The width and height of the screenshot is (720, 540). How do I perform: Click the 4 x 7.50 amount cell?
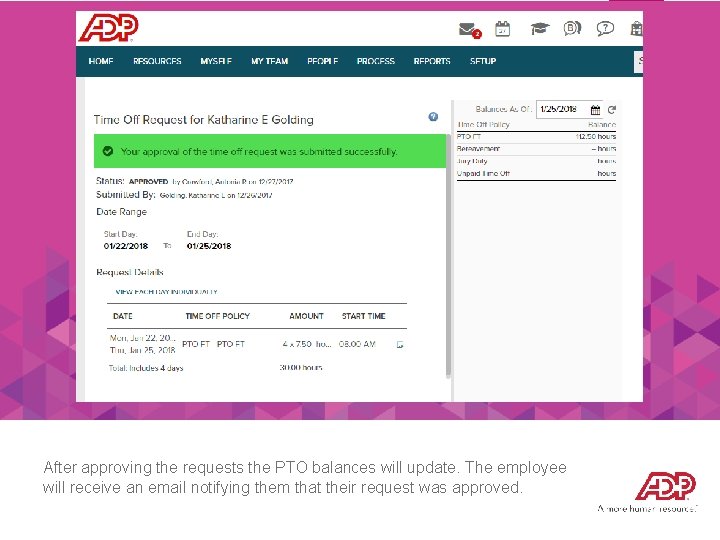pyautogui.click(x=307, y=344)
